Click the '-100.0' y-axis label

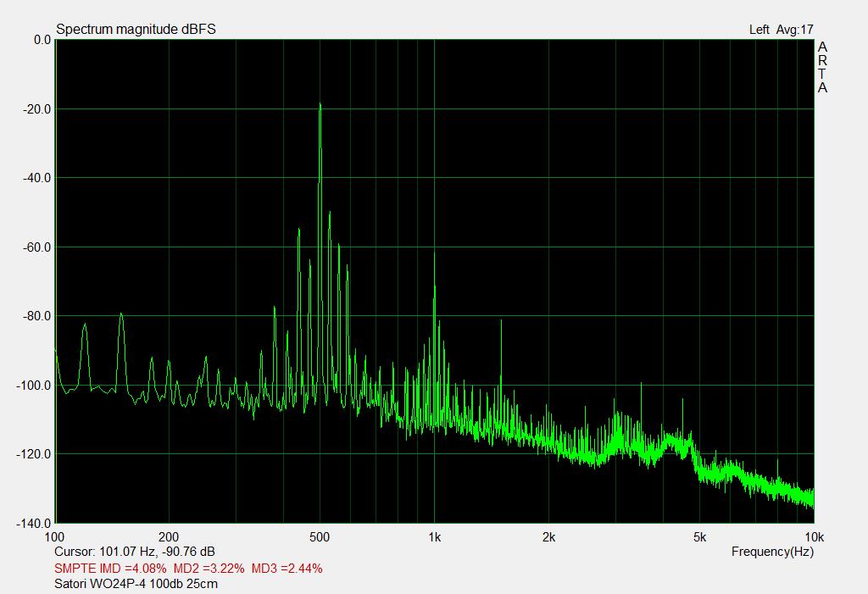(x=31, y=386)
